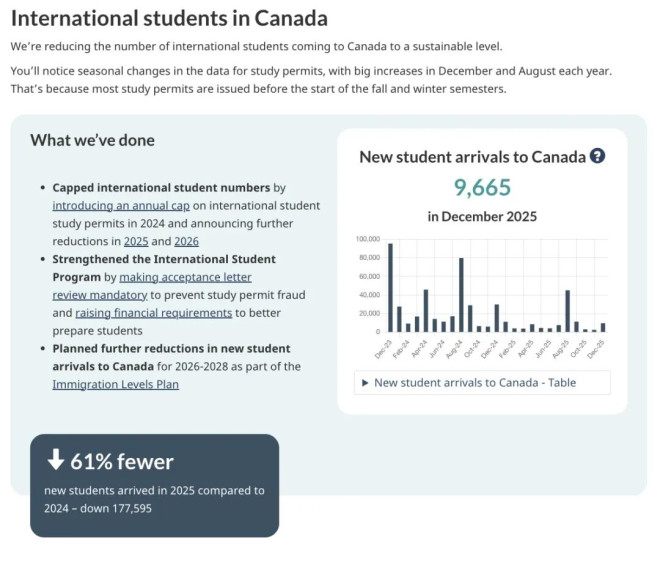Click the 'International students in Canada' heading
The image size is (660, 562).
[169, 18]
